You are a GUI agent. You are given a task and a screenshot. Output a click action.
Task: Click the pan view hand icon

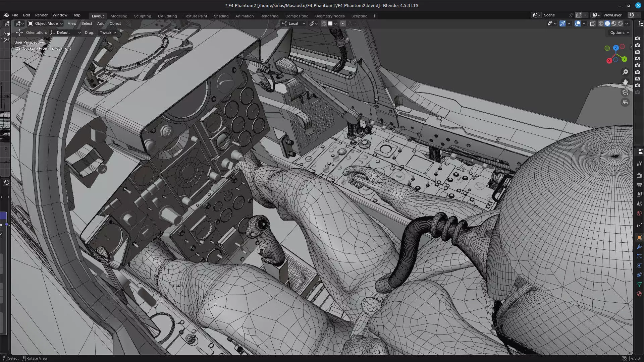(625, 82)
